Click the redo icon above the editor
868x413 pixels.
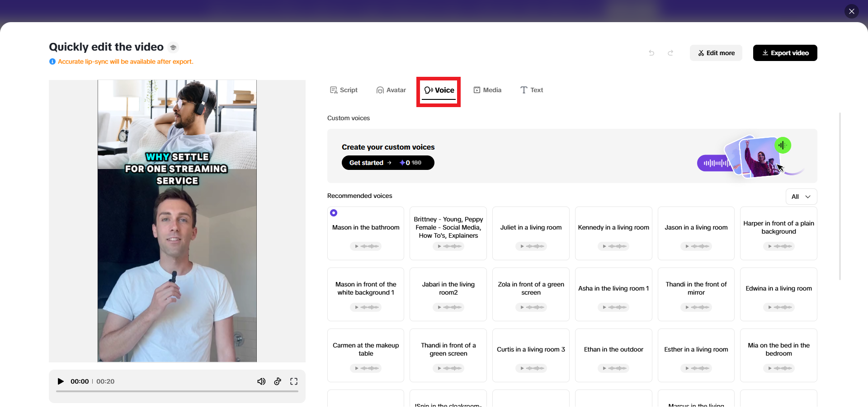point(670,53)
